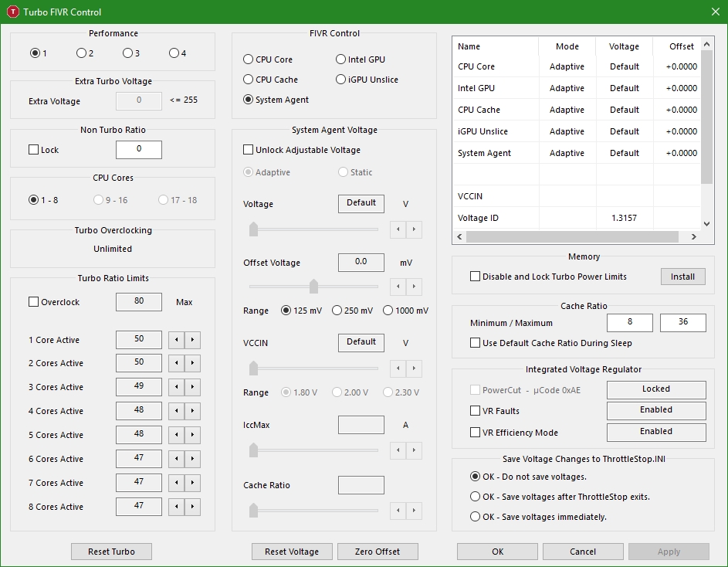Click the Memory Install button
This screenshot has height=567, width=728.
tap(683, 277)
